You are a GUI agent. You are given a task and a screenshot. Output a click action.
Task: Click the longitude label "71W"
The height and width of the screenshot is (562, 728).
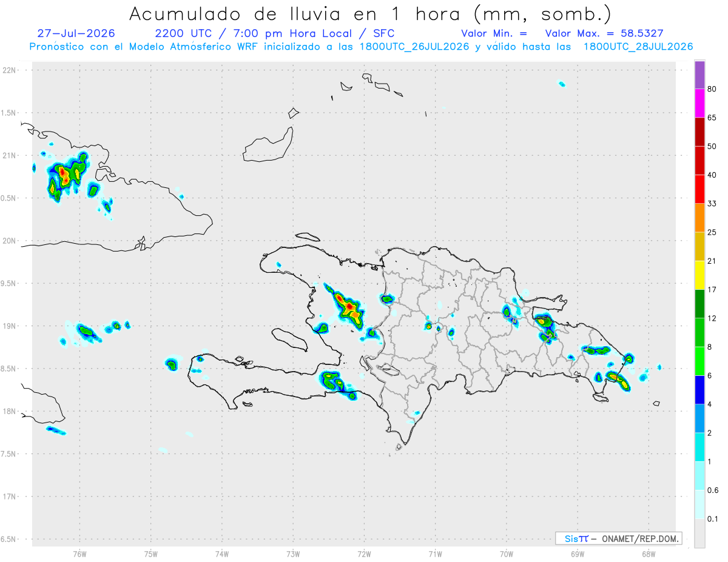click(x=435, y=554)
